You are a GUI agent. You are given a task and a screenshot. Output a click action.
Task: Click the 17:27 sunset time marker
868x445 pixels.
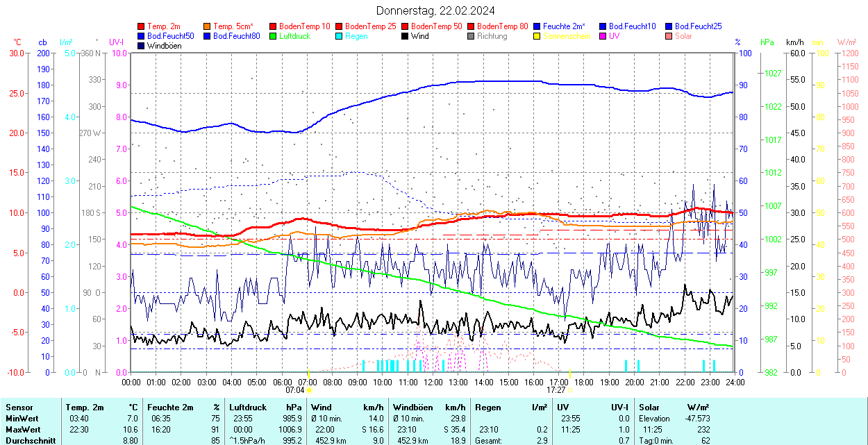pyautogui.click(x=556, y=390)
